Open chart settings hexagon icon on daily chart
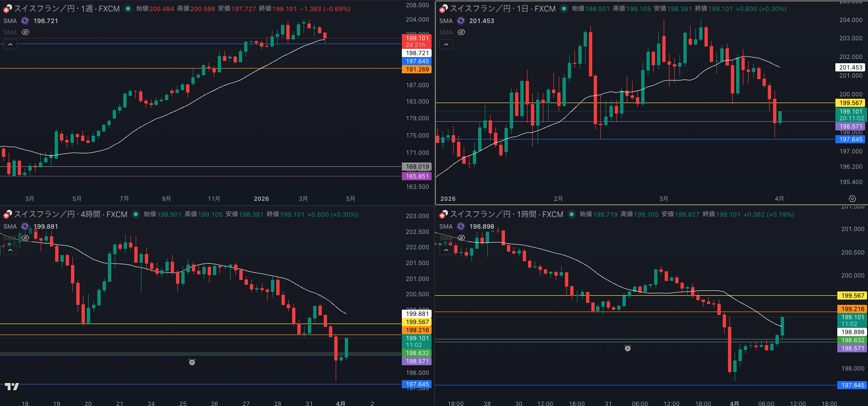The height and width of the screenshot is (406, 868). (x=852, y=198)
